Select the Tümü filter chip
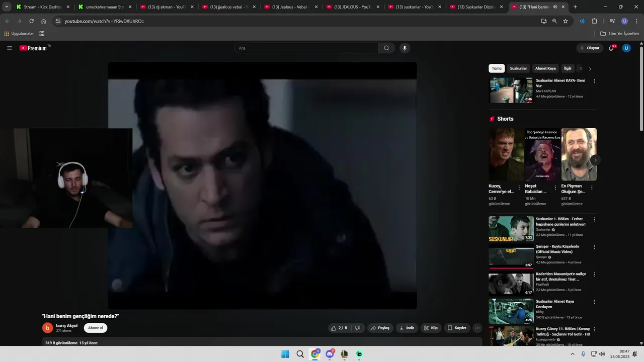 (x=497, y=68)
